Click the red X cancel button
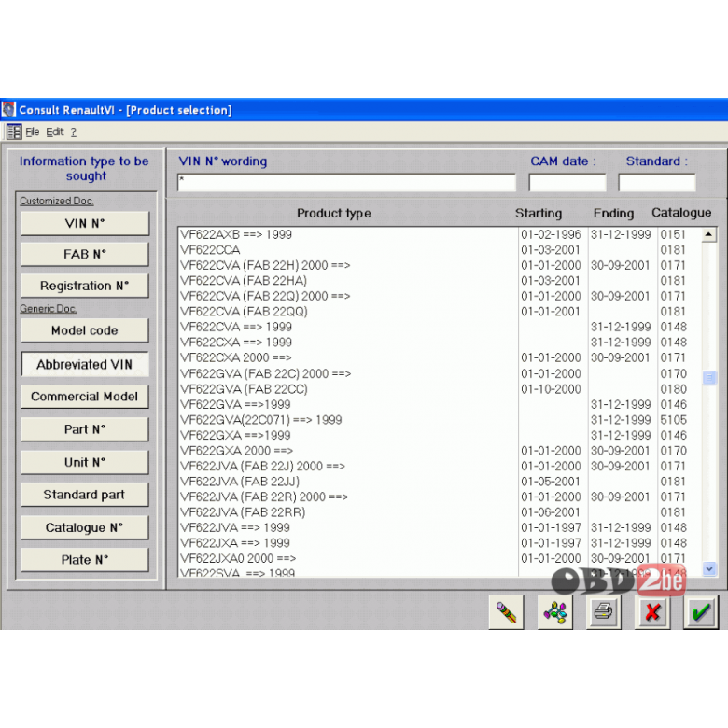The image size is (728, 728). pos(652,612)
